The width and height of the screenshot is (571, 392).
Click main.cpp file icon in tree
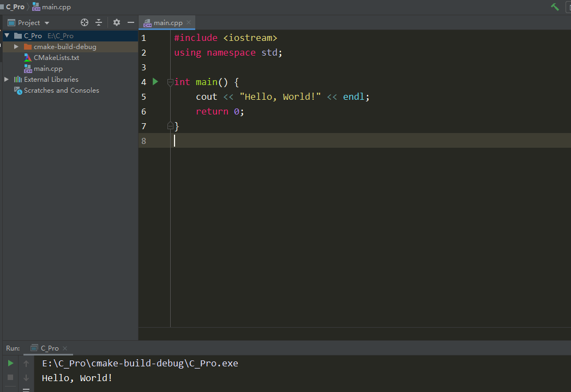click(x=28, y=69)
